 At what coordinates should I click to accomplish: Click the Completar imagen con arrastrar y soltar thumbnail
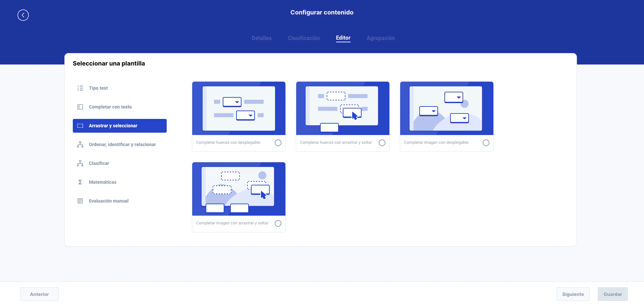coord(239,189)
